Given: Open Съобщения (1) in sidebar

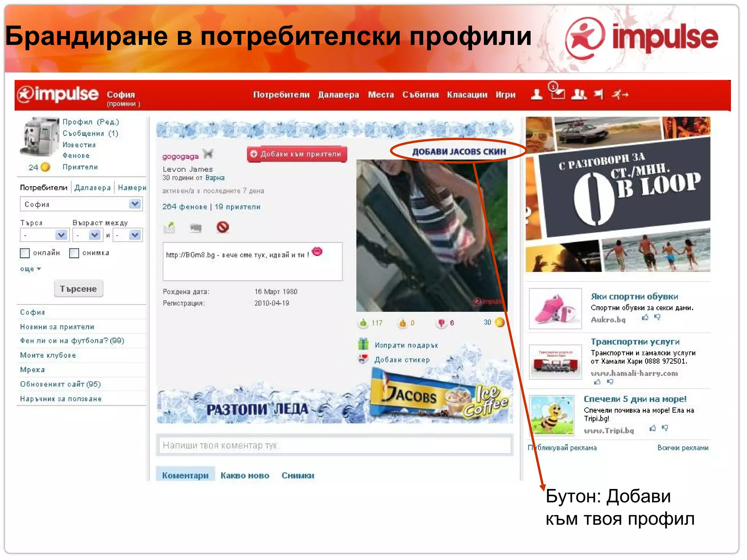Looking at the screenshot, I should [90, 133].
